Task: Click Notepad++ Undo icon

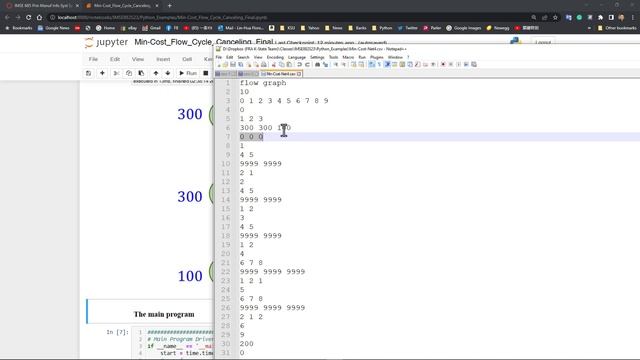Action: click(x=300, y=64)
